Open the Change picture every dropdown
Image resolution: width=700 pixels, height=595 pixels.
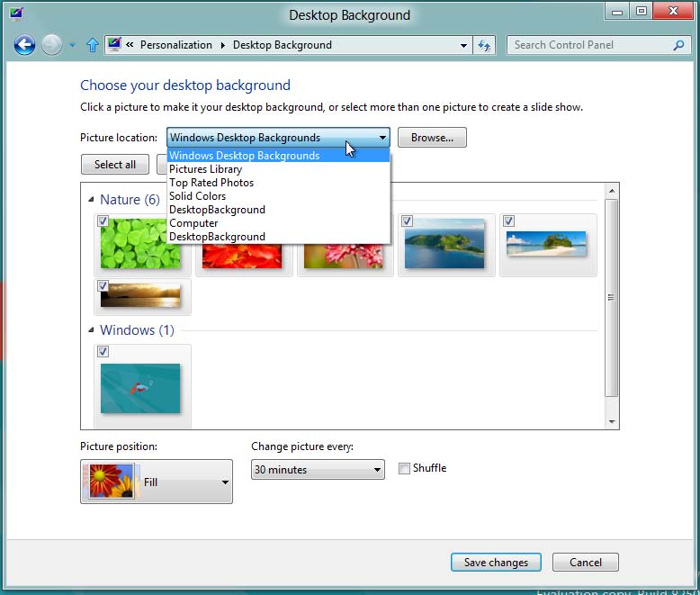[x=317, y=470]
